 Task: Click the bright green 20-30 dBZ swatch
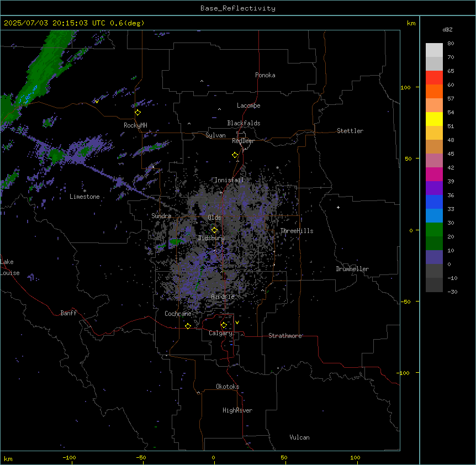[x=434, y=230]
